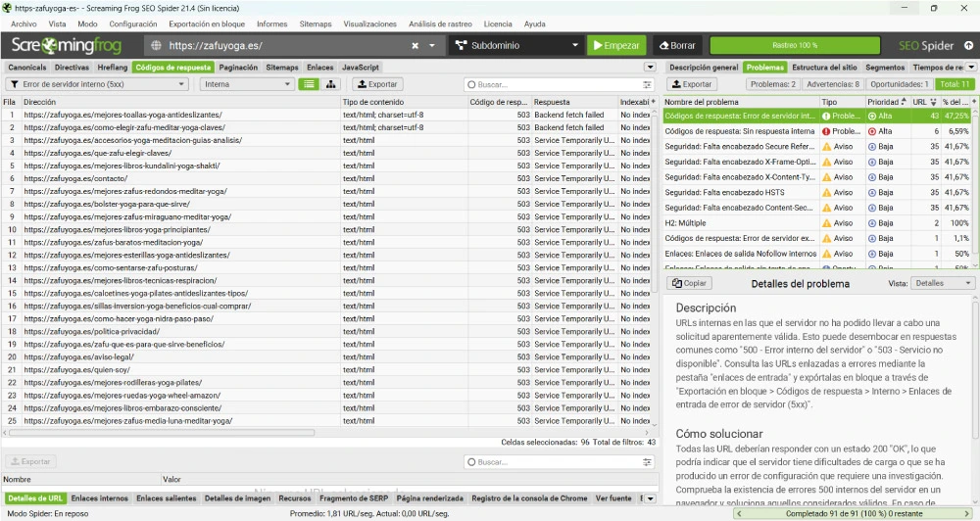
Task: Filter by Advertencias: 8
Action: 832,84
